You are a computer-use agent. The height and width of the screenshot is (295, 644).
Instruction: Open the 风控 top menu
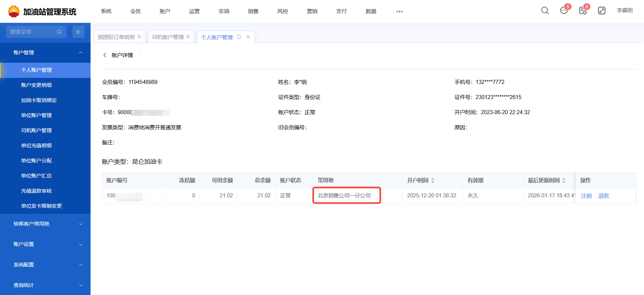[x=282, y=11]
